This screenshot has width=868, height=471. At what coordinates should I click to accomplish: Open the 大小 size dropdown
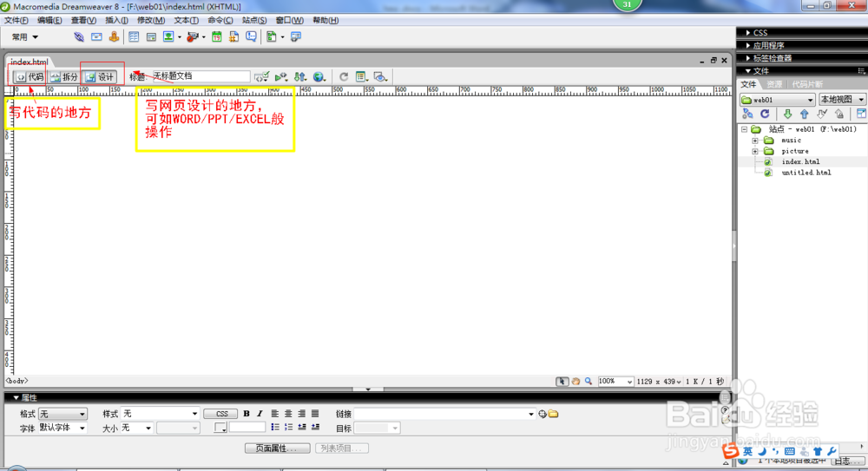pos(137,428)
